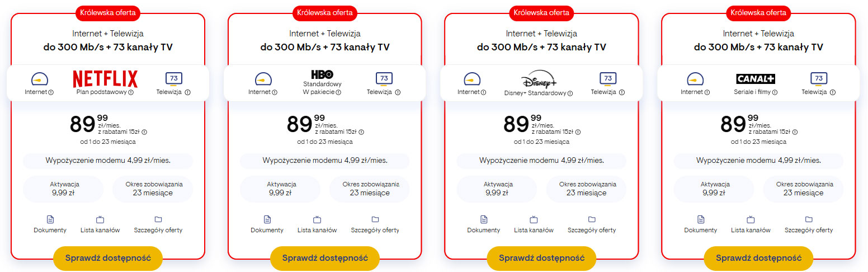Show discount info icon in Netflix offer price
The image size is (868, 272).
click(144, 132)
